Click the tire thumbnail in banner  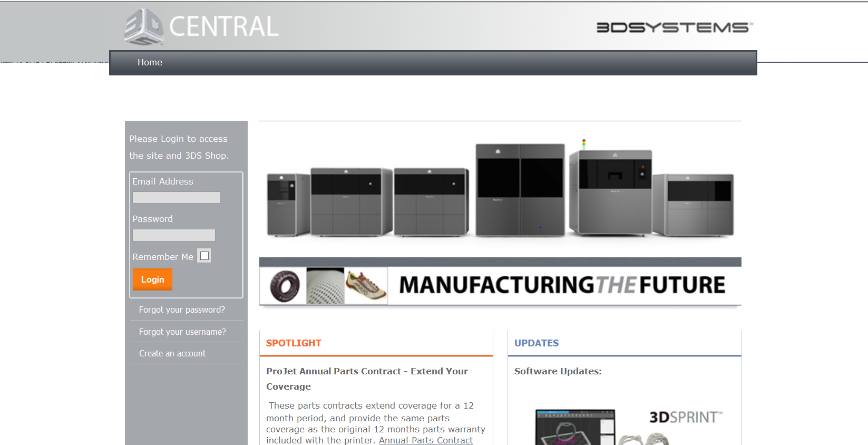pos(284,286)
